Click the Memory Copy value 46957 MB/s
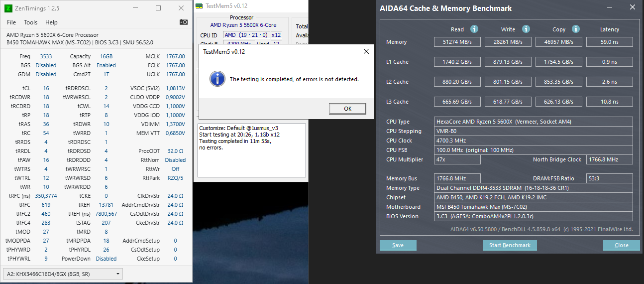This screenshot has width=644, height=284. 559,42
